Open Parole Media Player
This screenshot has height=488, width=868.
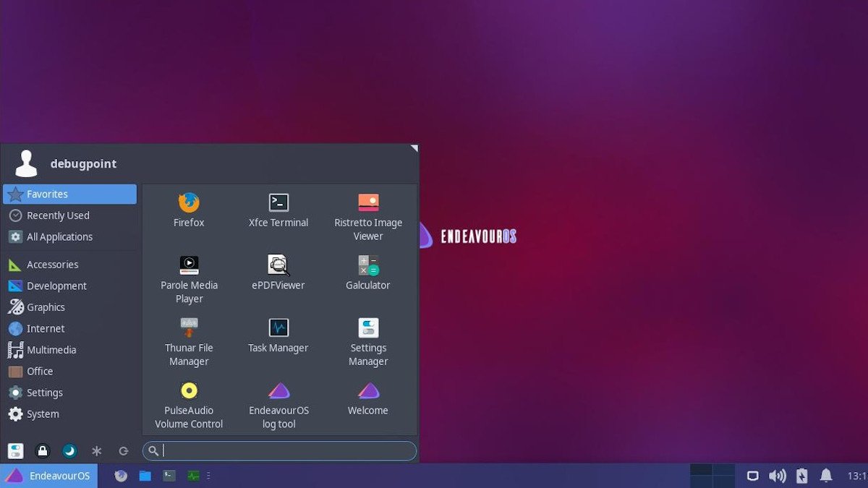189,273
